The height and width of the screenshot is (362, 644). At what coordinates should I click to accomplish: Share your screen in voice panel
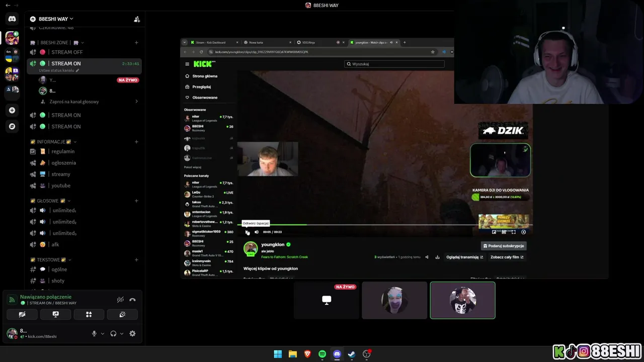pyautogui.click(x=55, y=314)
